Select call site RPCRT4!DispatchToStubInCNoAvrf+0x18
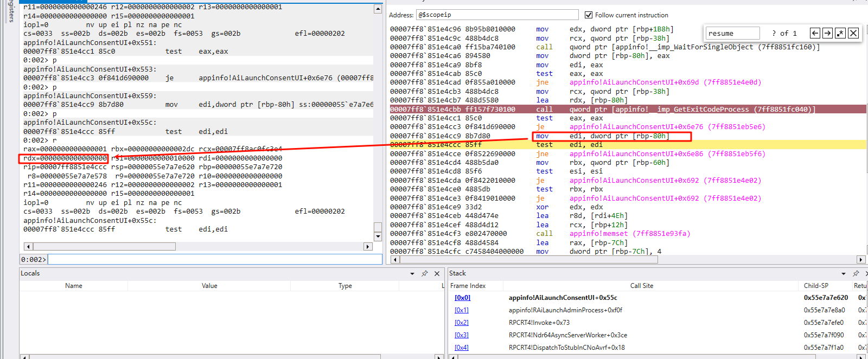The width and height of the screenshot is (868, 359). tap(567, 348)
